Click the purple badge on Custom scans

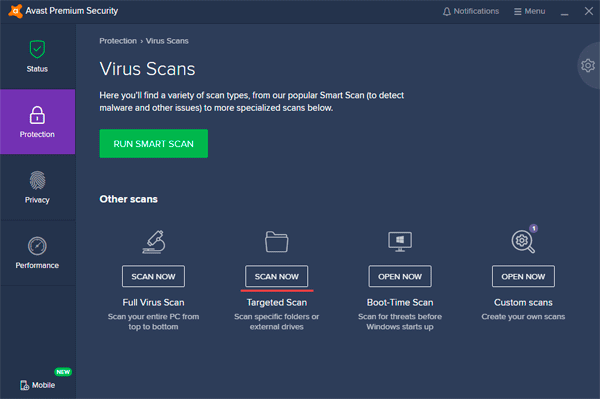[x=533, y=228]
